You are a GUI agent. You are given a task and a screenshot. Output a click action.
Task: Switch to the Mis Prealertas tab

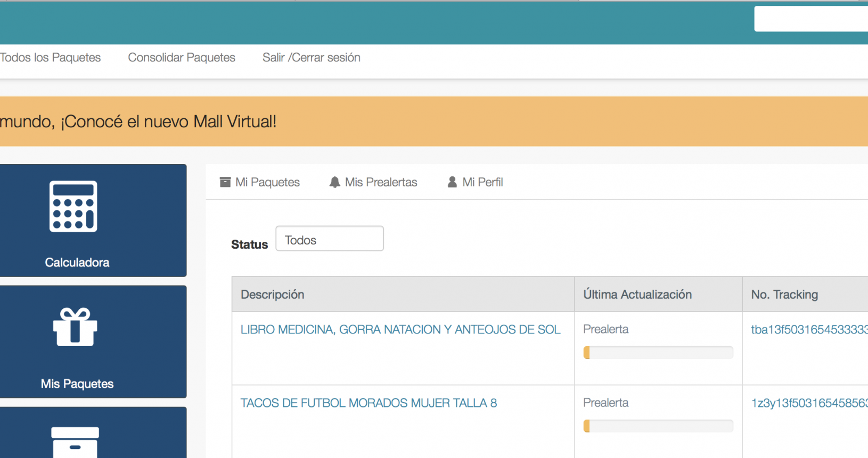click(x=373, y=182)
